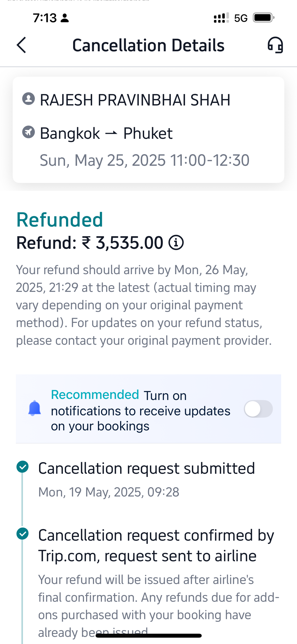Tap the blue notification bell icon
This screenshot has width=297, height=644.
(x=35, y=408)
